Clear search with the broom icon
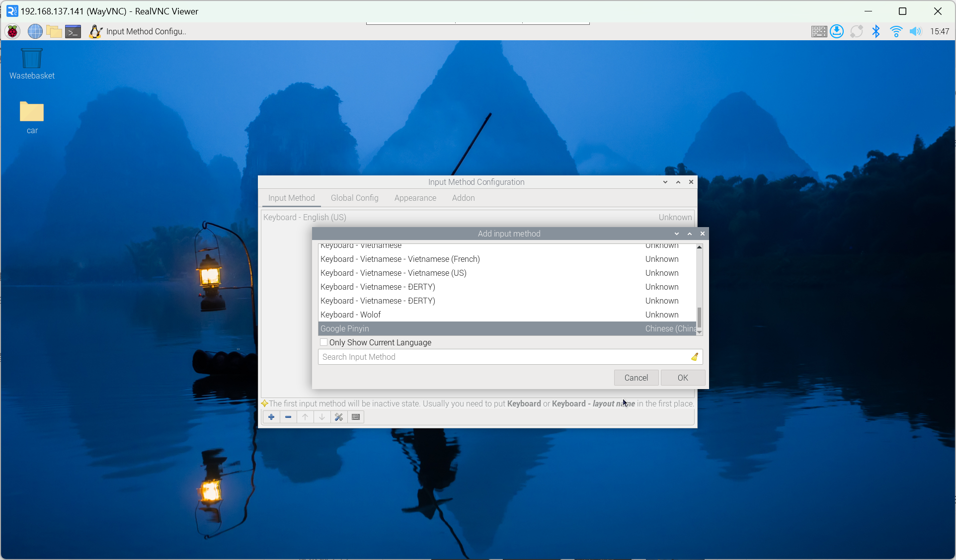Screen dimensions: 956x560 point(695,357)
